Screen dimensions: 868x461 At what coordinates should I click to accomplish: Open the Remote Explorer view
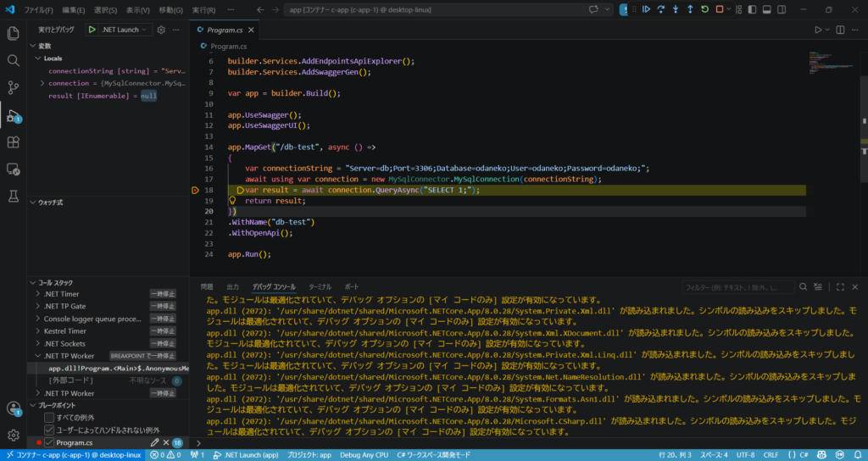[14, 169]
